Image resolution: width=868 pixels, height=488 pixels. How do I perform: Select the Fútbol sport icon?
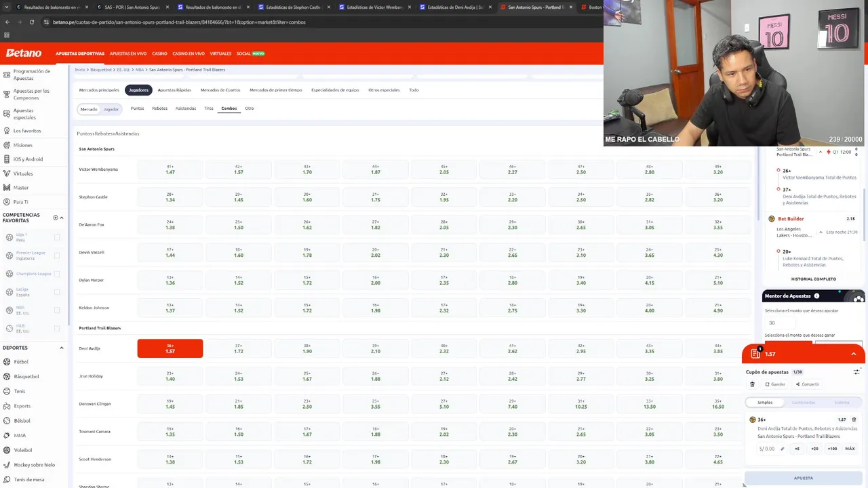[x=7, y=362]
